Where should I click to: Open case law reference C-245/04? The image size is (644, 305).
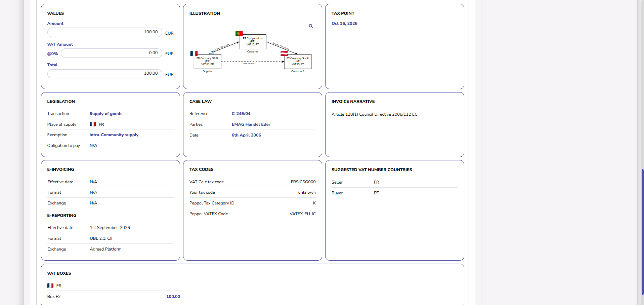[241, 114]
